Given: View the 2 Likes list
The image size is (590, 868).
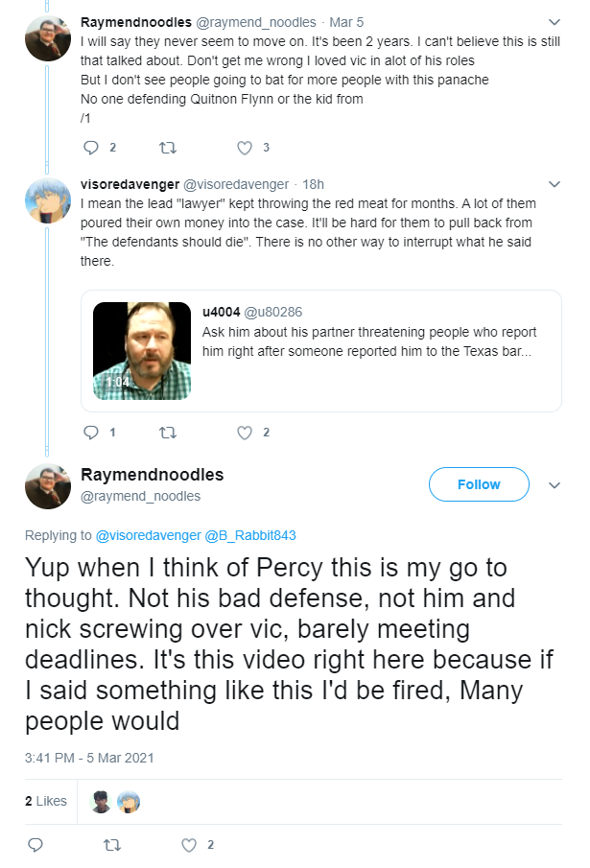Looking at the screenshot, I should coord(46,801).
